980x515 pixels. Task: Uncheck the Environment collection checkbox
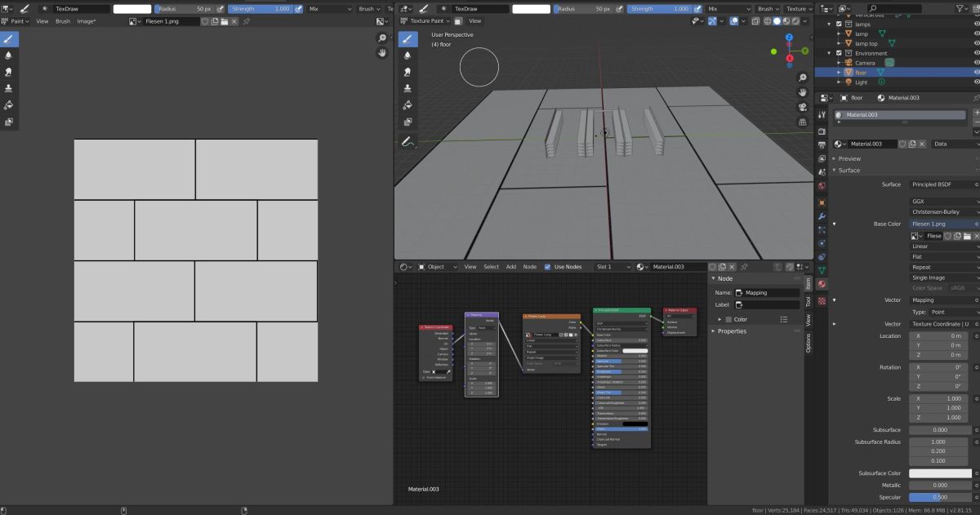point(839,53)
